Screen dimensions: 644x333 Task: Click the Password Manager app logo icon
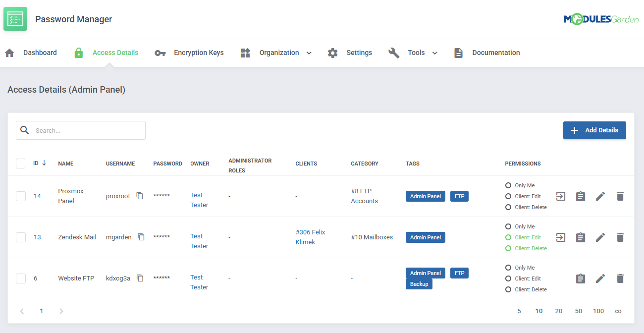coord(15,19)
